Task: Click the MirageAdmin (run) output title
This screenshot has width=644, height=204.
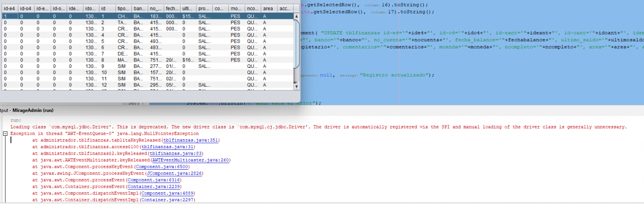Action: 33,110
